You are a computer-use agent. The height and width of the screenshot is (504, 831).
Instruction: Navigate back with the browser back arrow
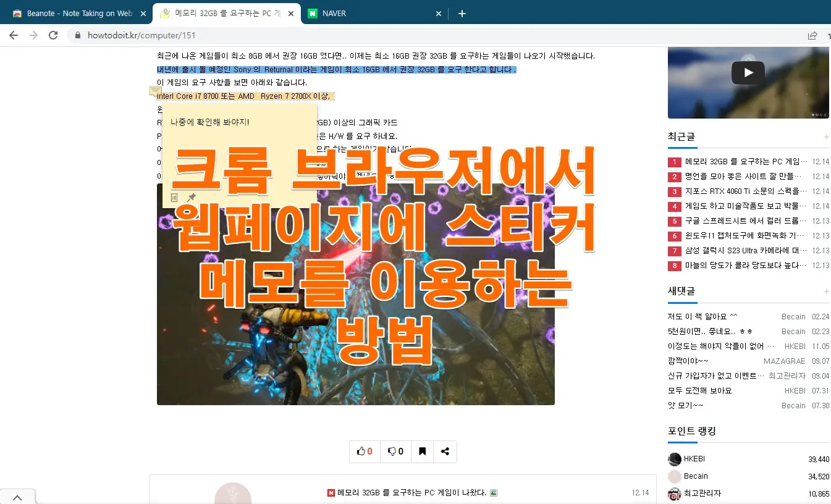click(x=13, y=36)
